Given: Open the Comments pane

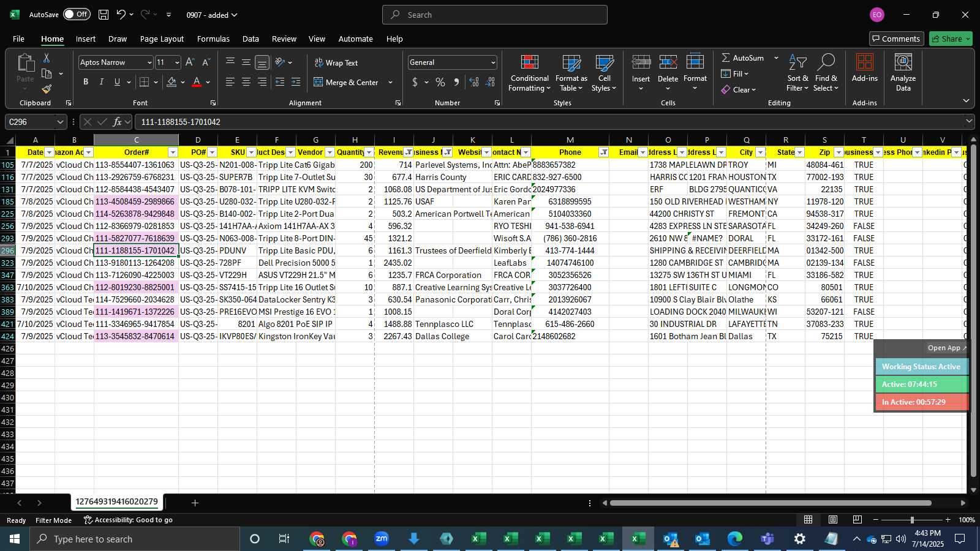Looking at the screenshot, I should tap(896, 39).
